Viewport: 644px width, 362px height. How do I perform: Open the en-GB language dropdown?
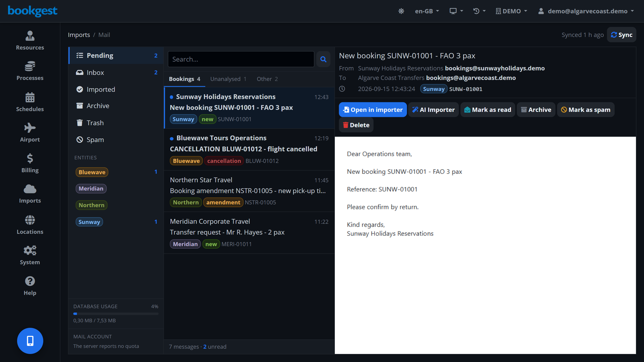(x=427, y=11)
